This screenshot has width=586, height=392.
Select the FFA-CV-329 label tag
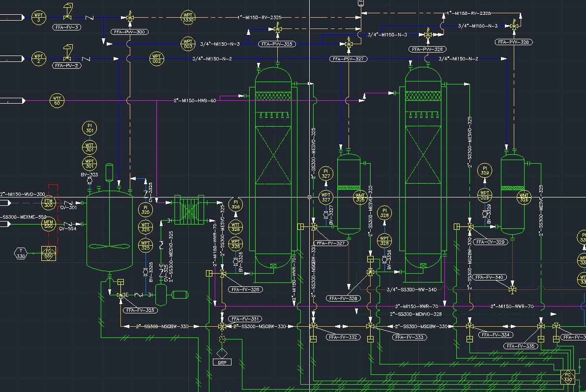tap(491, 242)
